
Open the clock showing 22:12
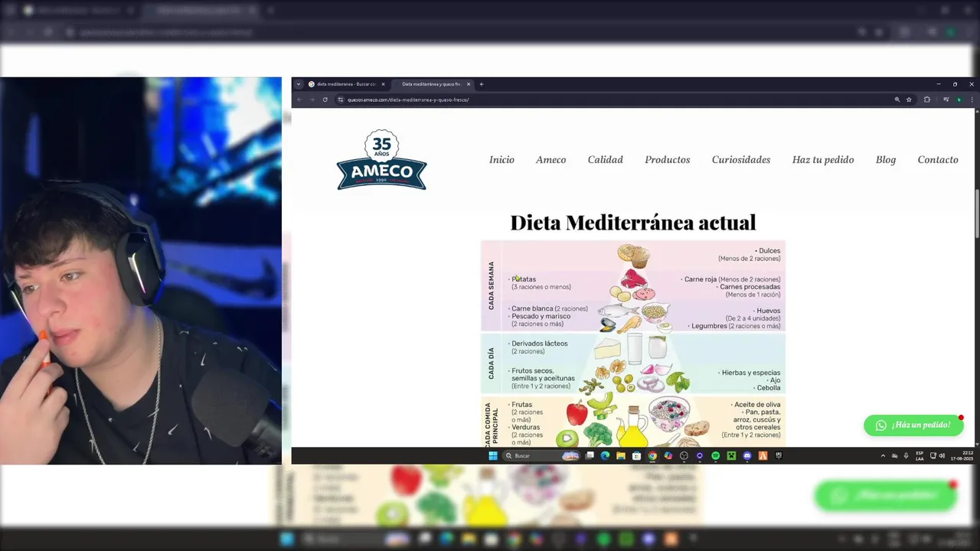(x=962, y=455)
